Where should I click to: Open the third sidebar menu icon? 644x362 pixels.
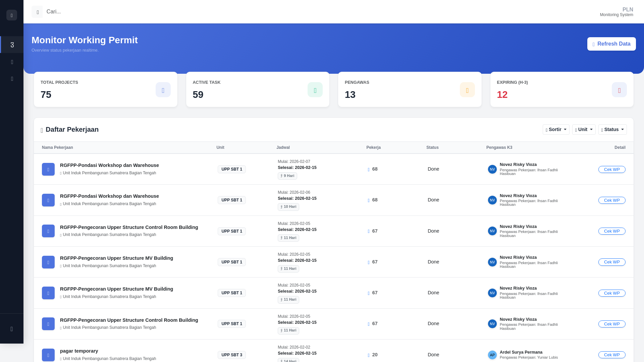click(x=12, y=79)
